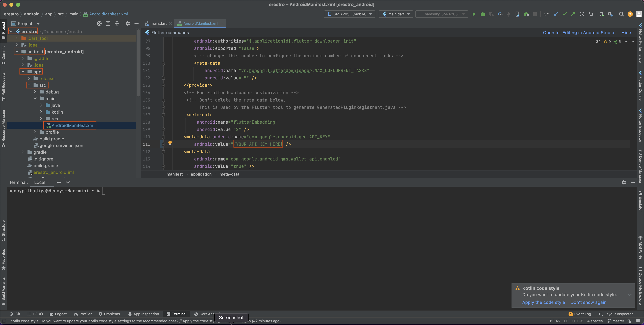Toggle the Flutter Inspector side panel
Viewport: 644px width, 325px height.
click(640, 125)
